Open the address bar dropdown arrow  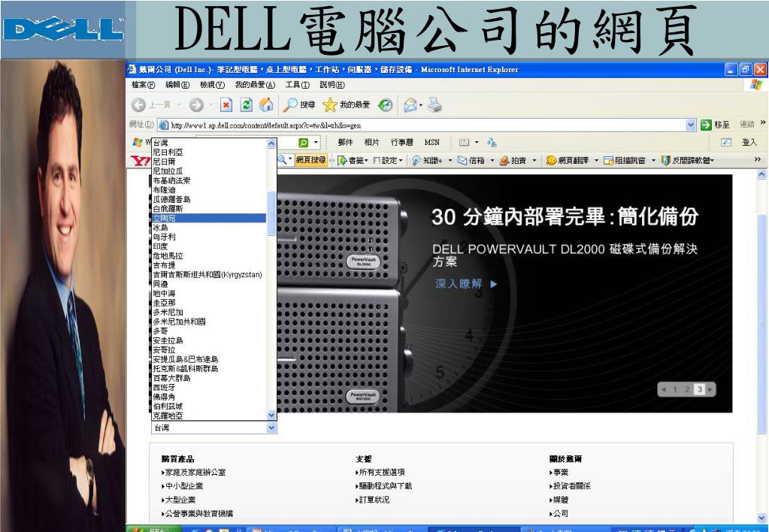coord(691,125)
